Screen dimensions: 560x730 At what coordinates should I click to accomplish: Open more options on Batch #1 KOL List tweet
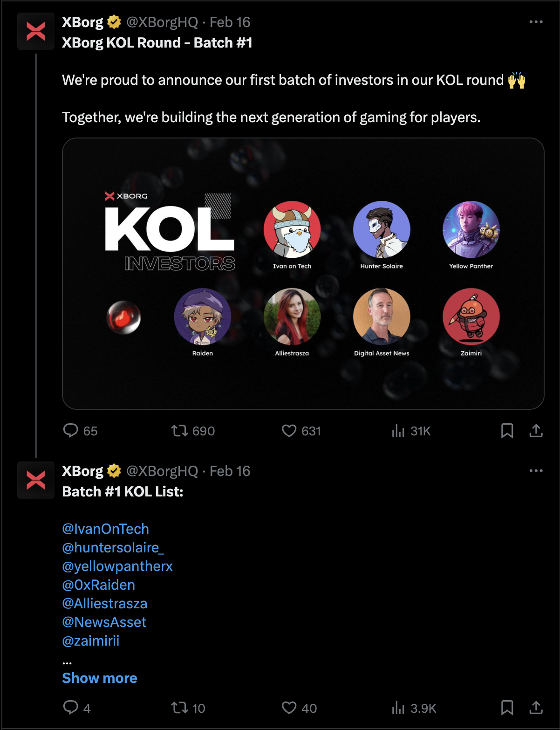tap(536, 471)
